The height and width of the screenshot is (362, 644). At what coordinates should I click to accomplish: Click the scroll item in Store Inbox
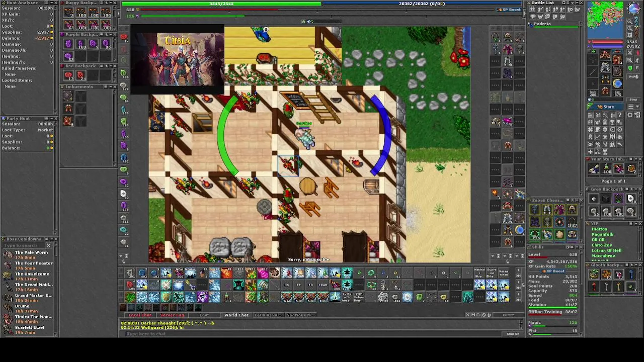(x=594, y=169)
